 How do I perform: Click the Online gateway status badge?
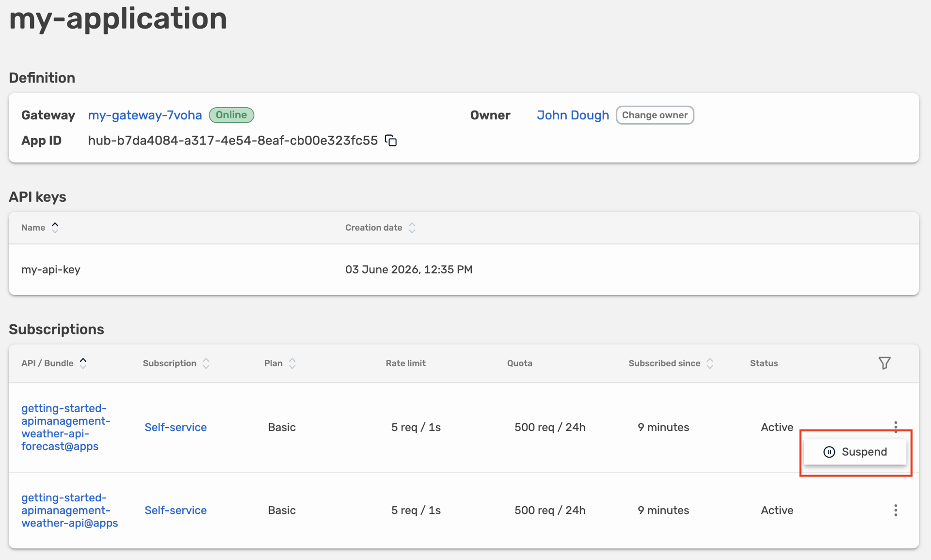pyautogui.click(x=231, y=115)
